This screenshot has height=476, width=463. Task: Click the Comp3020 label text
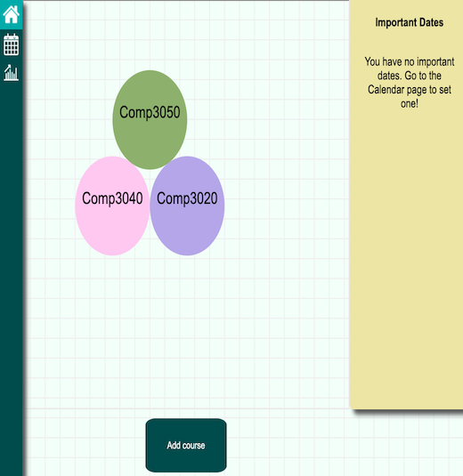[x=187, y=198]
